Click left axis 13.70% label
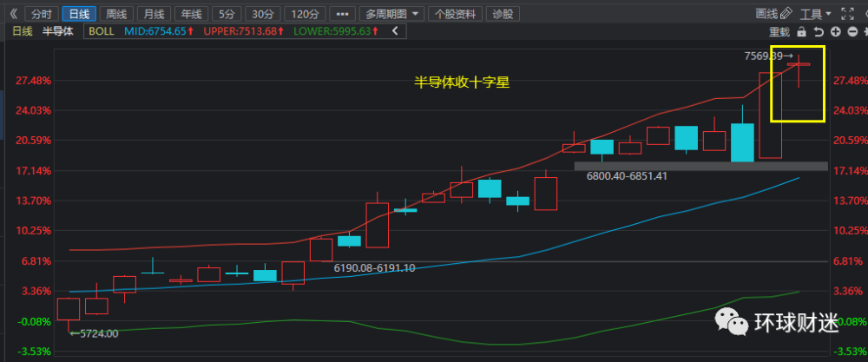 [35, 201]
